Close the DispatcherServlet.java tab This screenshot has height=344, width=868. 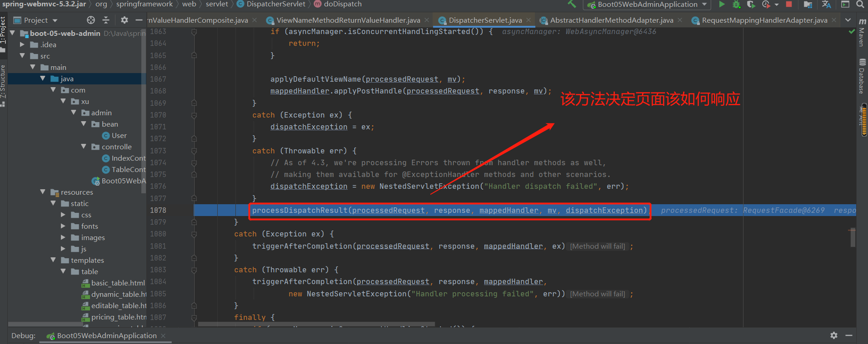pos(529,20)
